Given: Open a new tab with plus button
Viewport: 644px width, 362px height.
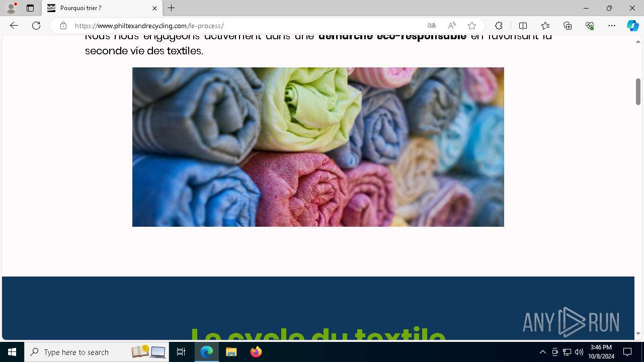Looking at the screenshot, I should tap(172, 8).
